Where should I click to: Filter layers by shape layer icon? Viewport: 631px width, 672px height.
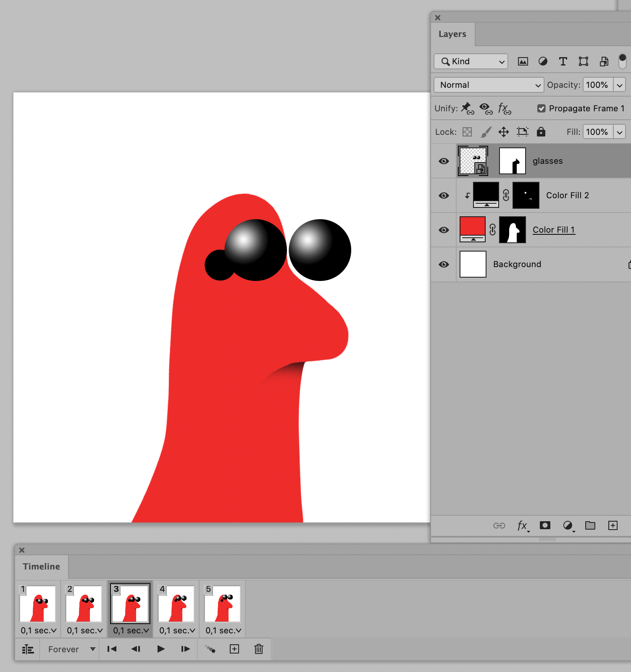584,62
